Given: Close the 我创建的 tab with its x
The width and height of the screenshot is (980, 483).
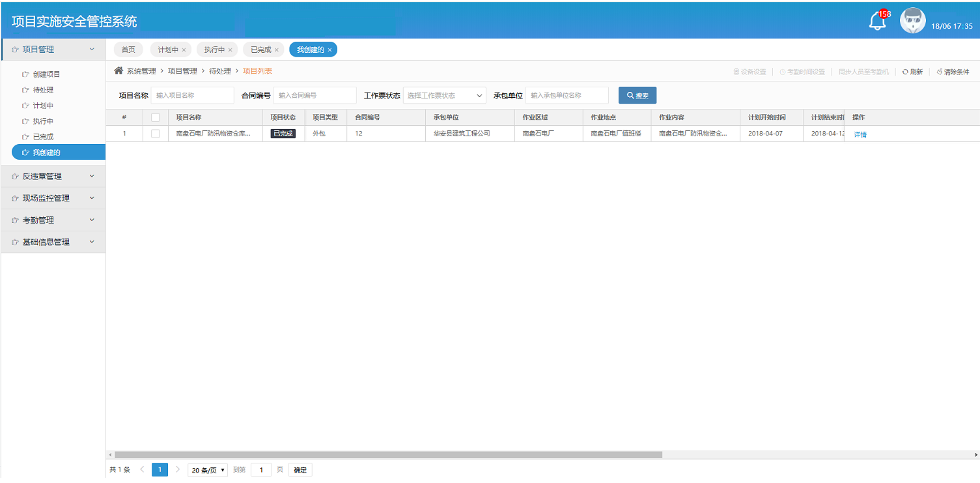Looking at the screenshot, I should pyautogui.click(x=329, y=50).
